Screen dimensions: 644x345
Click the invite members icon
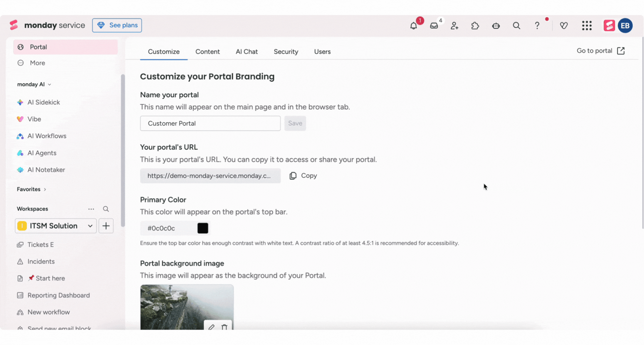pyautogui.click(x=454, y=26)
